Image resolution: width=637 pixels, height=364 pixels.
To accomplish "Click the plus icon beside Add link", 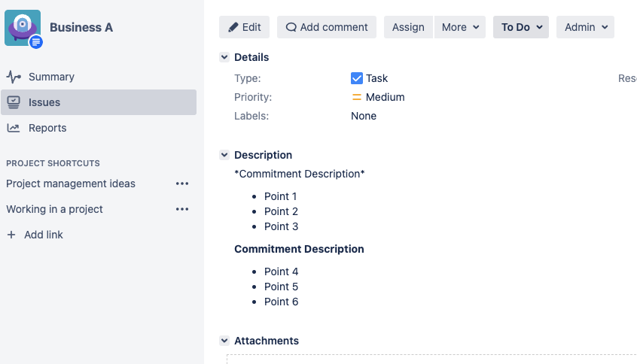I will [11, 235].
